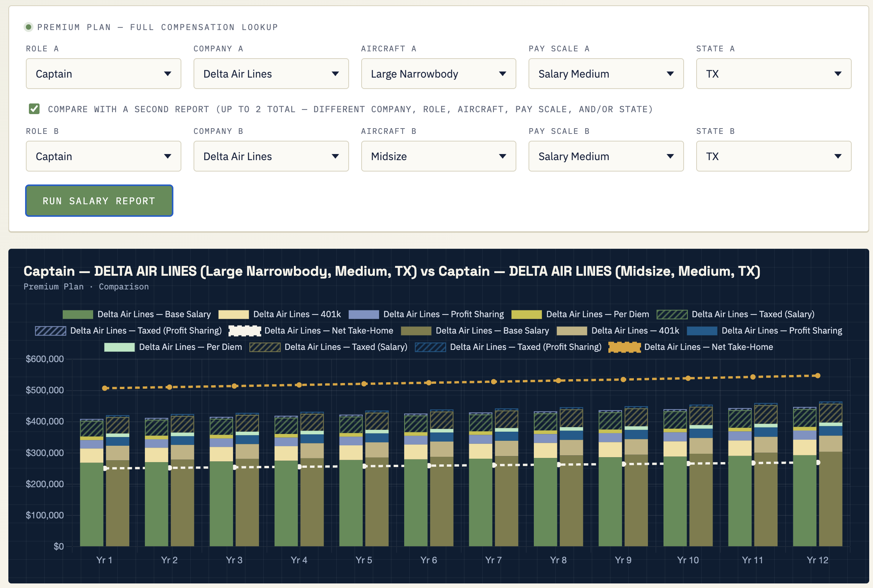Click the orange Yr 12 net take-home point
Image resolution: width=873 pixels, height=588 pixels.
coord(817,376)
